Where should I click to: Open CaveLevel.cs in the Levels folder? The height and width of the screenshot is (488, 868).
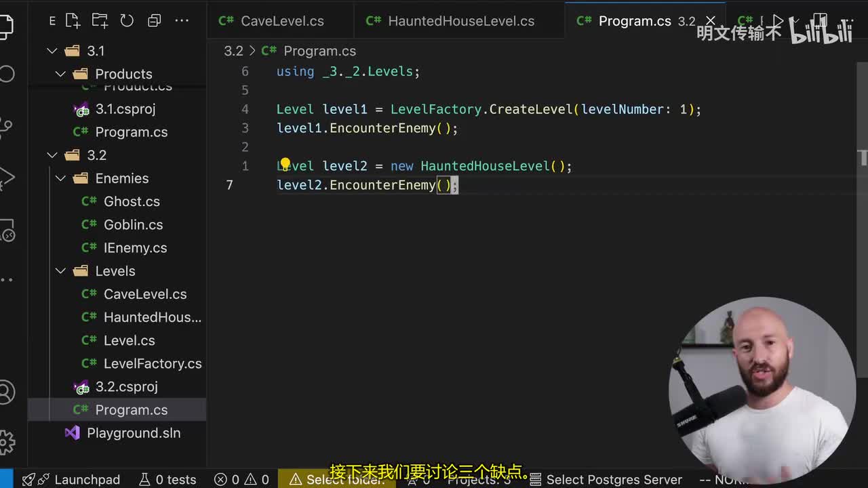coord(117,294)
